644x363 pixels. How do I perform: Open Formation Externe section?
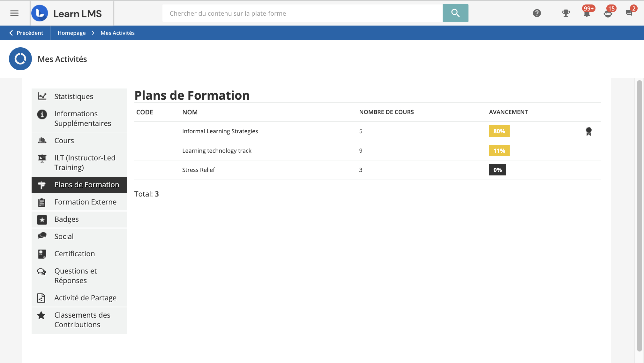(79, 202)
